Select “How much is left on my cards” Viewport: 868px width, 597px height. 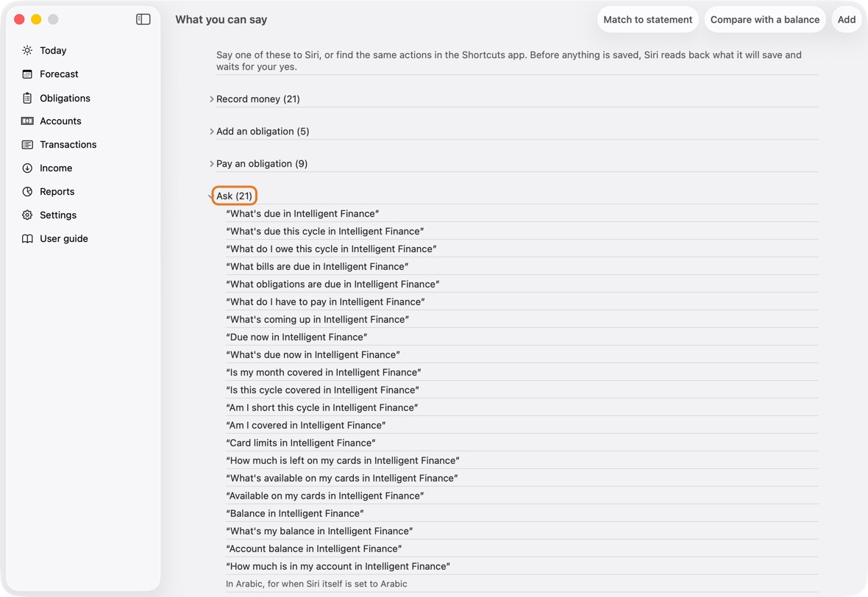click(x=343, y=461)
